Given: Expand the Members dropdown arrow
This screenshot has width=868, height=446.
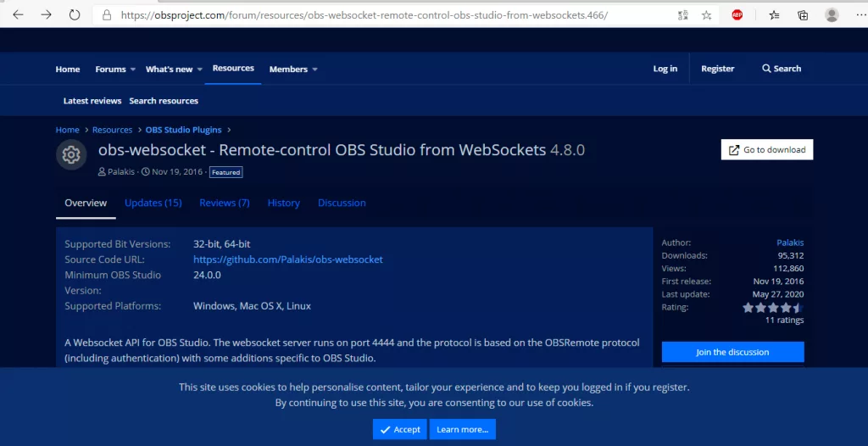Looking at the screenshot, I should pyautogui.click(x=315, y=70).
